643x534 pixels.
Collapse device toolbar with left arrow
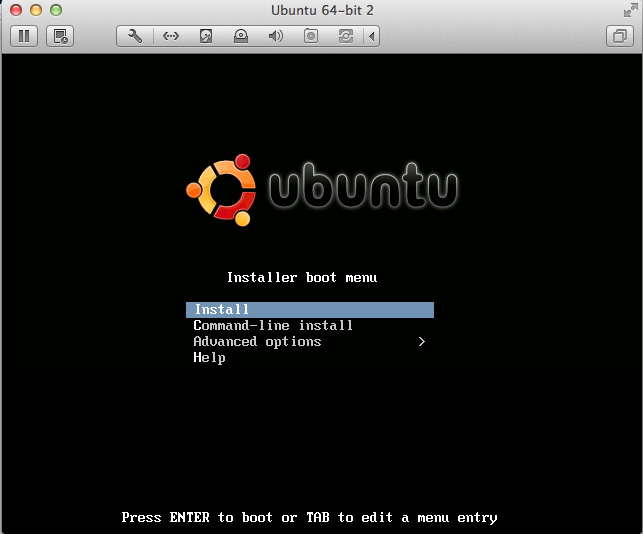click(x=372, y=36)
